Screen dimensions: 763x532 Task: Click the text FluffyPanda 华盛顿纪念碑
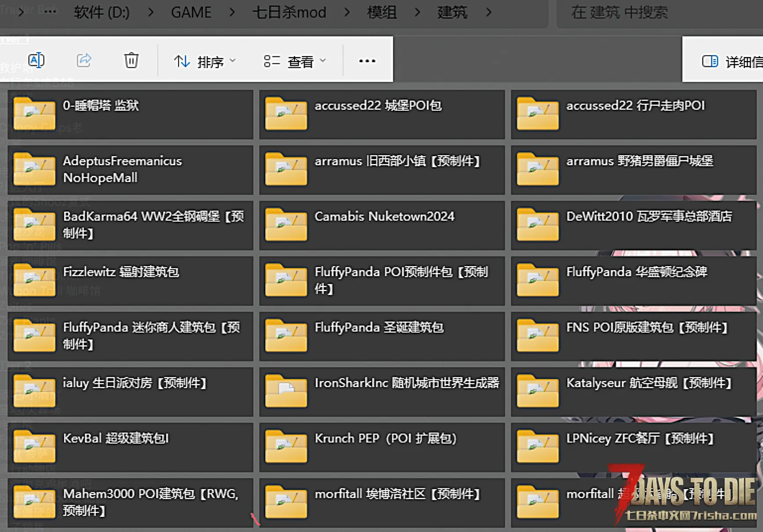[x=637, y=272]
